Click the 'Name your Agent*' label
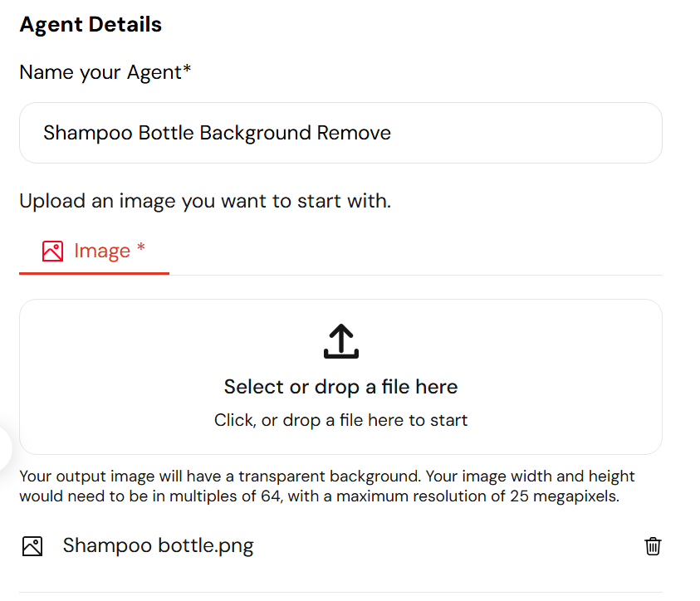This screenshot has width=700, height=601. point(105,72)
